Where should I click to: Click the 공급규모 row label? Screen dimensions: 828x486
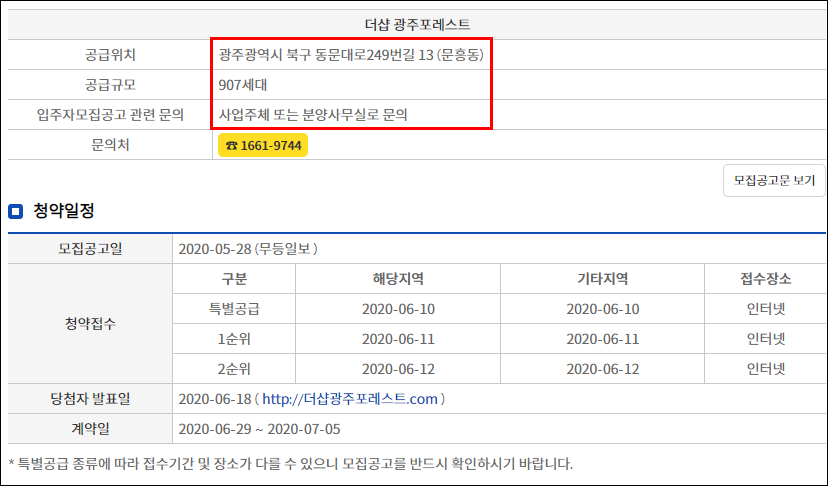pyautogui.click(x=110, y=85)
